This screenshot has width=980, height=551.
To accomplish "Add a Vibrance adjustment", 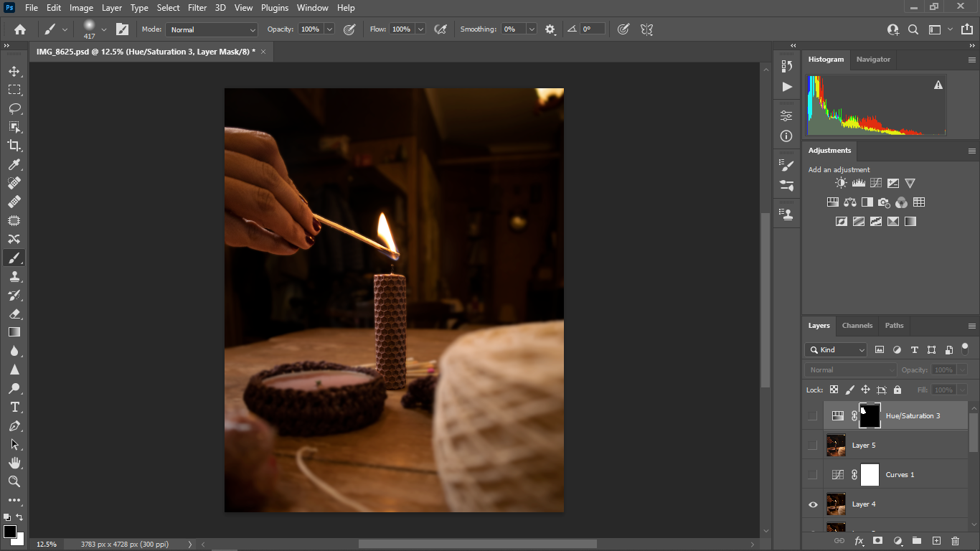I will pos(910,184).
